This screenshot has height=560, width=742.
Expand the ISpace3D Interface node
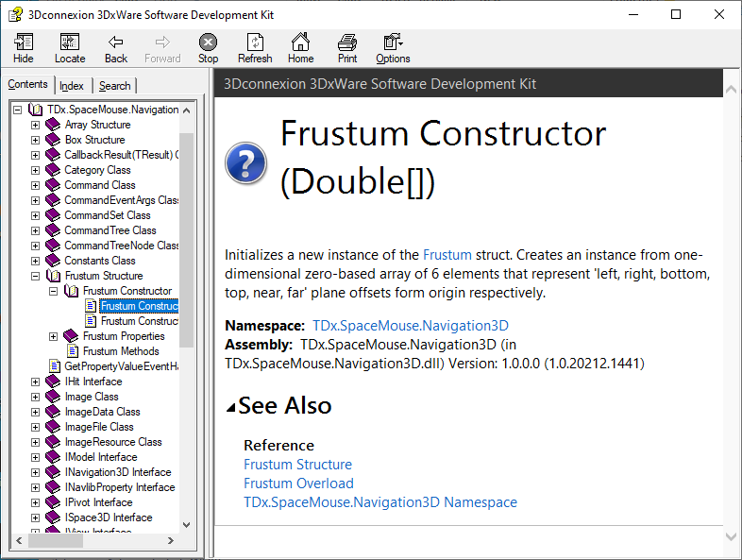pos(36,518)
